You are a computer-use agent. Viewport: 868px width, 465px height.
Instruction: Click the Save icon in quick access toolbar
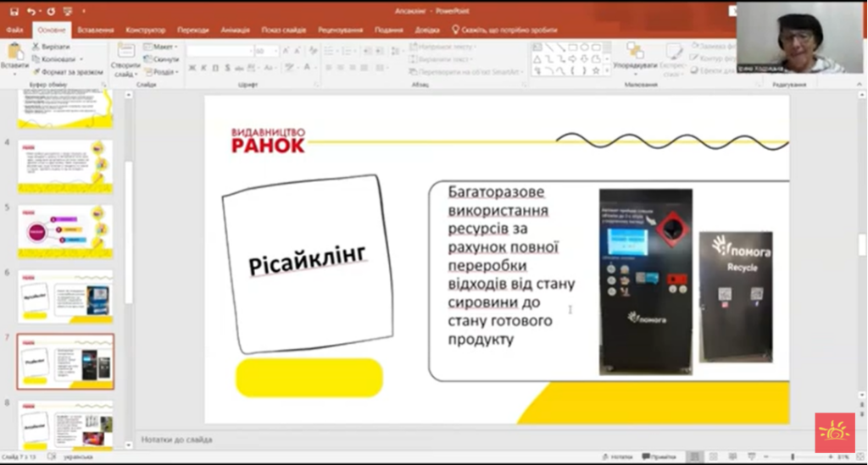coord(14,12)
